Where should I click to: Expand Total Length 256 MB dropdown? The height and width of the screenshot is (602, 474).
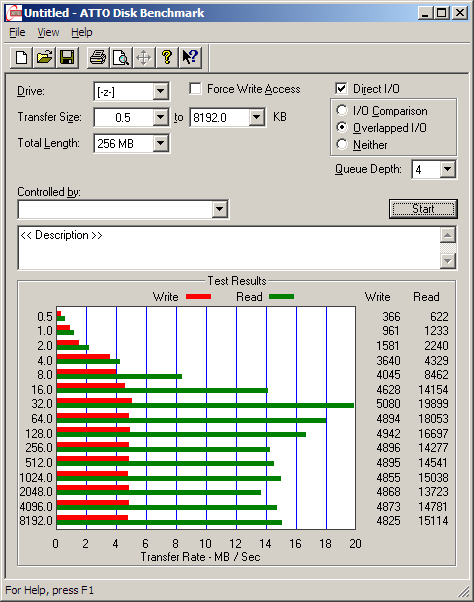160,143
